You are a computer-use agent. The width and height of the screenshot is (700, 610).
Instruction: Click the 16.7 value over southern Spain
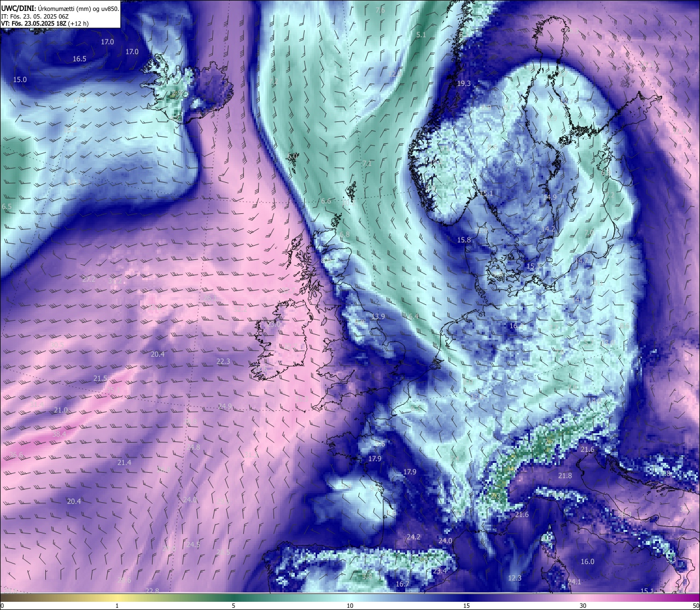click(402, 584)
